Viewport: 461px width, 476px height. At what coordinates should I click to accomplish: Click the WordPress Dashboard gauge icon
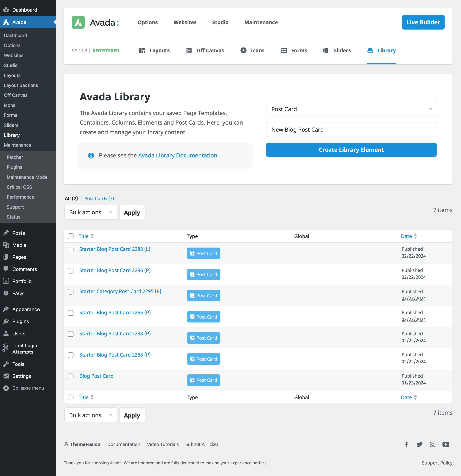tap(6, 10)
